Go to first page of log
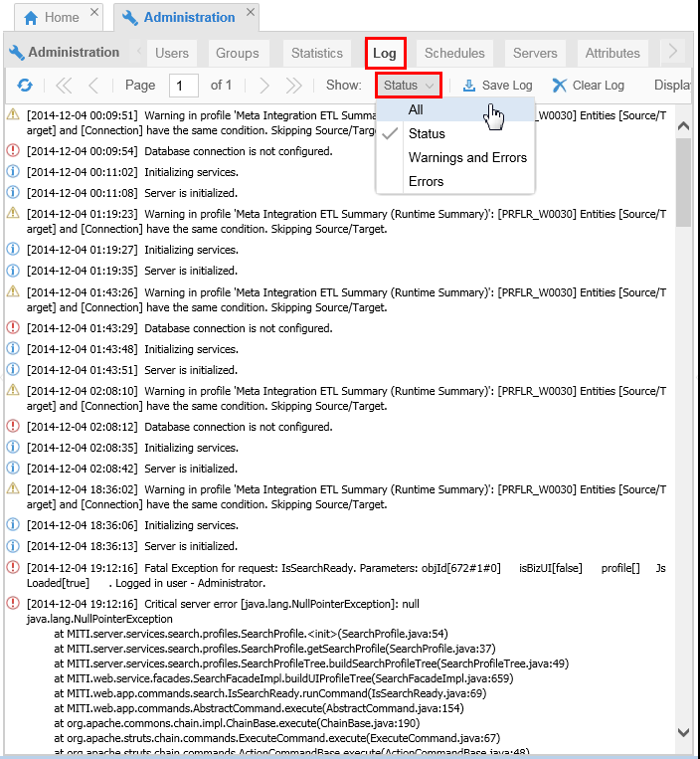 tap(64, 86)
